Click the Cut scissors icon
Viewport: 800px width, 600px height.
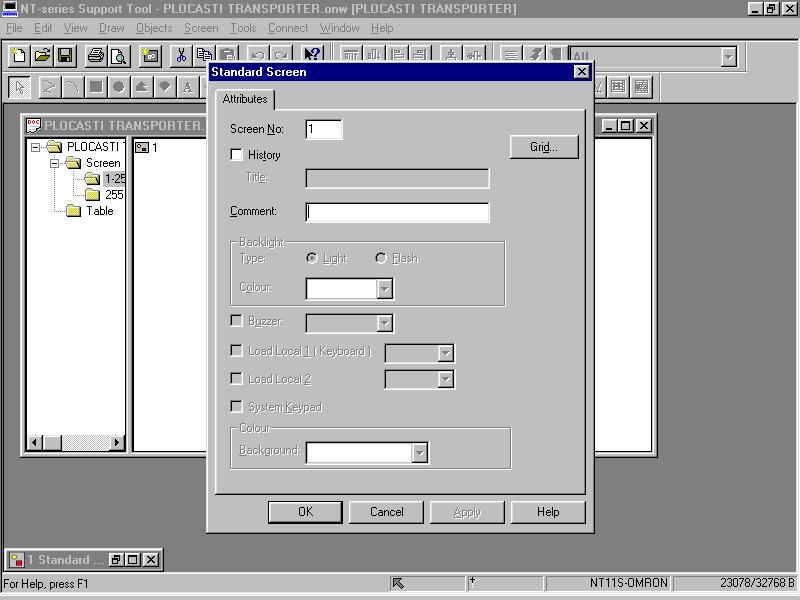point(181,55)
